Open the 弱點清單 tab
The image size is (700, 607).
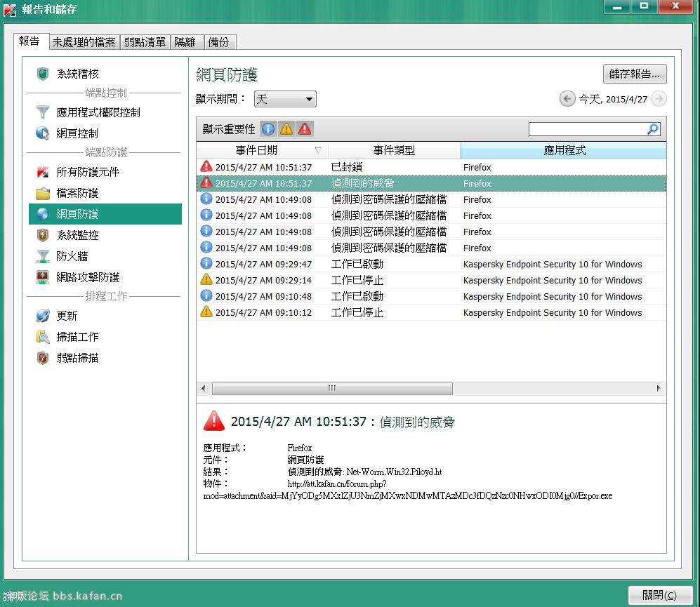tap(145, 42)
